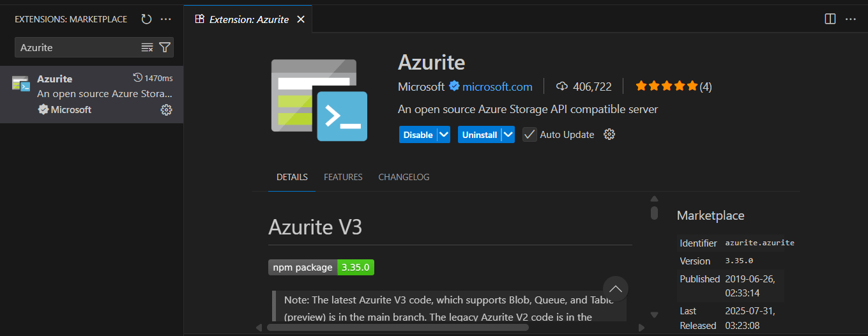
Task: Click Microsoft publisher name in header
Action: point(421,86)
